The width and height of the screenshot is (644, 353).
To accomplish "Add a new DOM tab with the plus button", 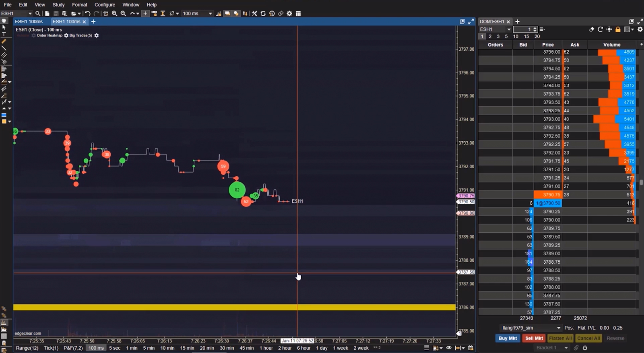I will click(518, 21).
